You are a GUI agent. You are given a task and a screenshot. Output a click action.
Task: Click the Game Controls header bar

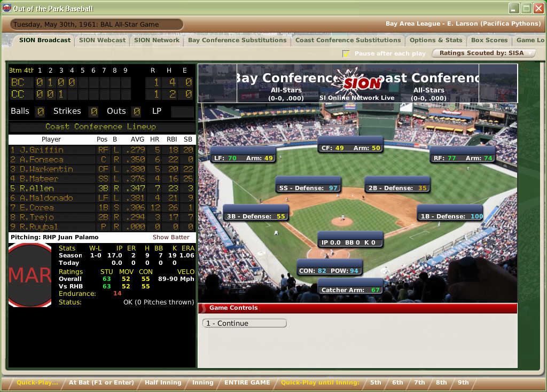click(357, 308)
